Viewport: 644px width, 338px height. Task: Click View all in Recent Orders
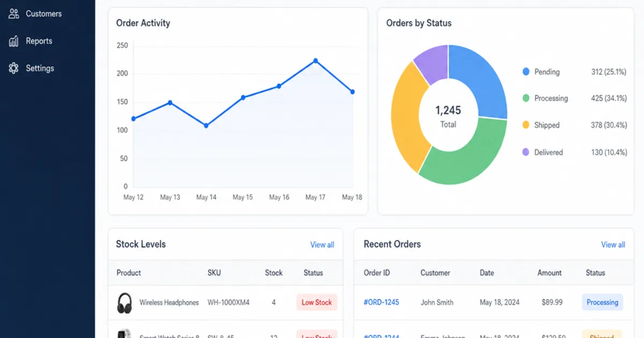[x=613, y=245]
